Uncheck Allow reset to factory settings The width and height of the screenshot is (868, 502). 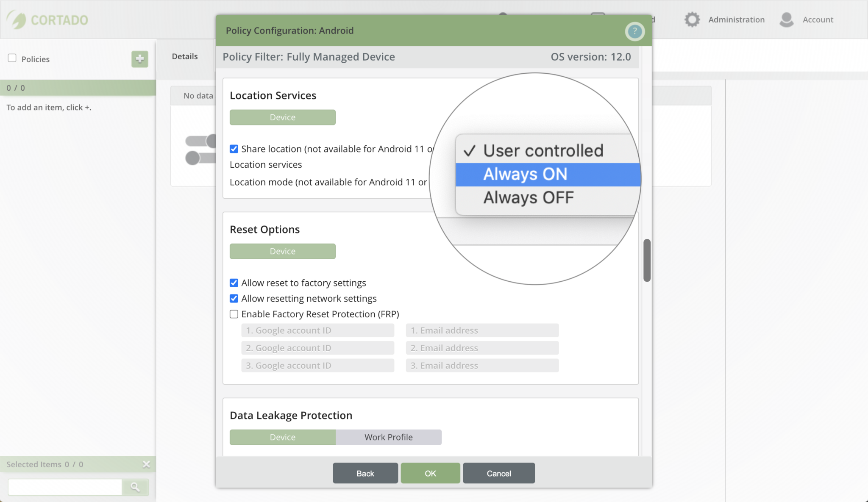[234, 283]
